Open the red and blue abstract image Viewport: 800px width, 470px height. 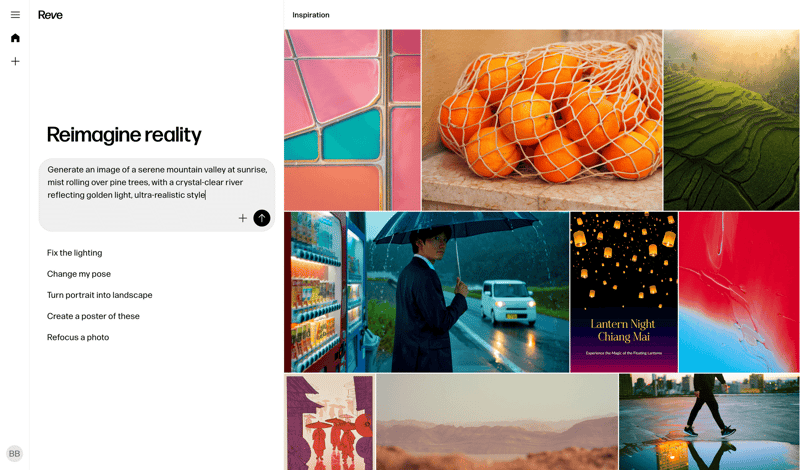(x=739, y=292)
